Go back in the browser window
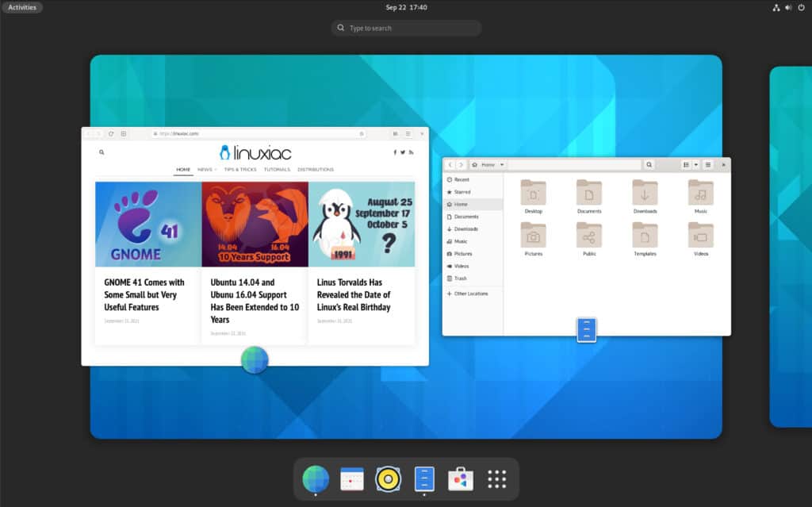Screen dimensions: 812x507 point(88,134)
